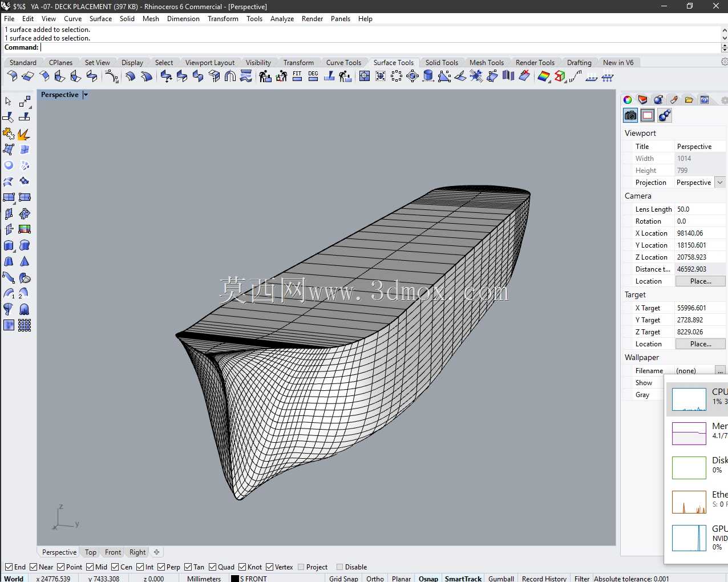Click the FIT surface tool icon
This screenshot has height=582, width=728.
click(297, 76)
